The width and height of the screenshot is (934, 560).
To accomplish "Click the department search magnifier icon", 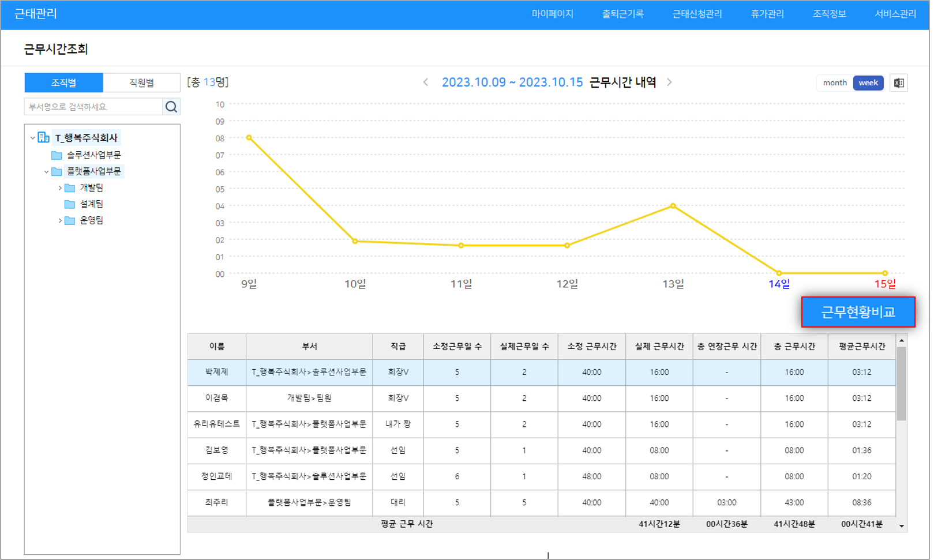I will 171,107.
